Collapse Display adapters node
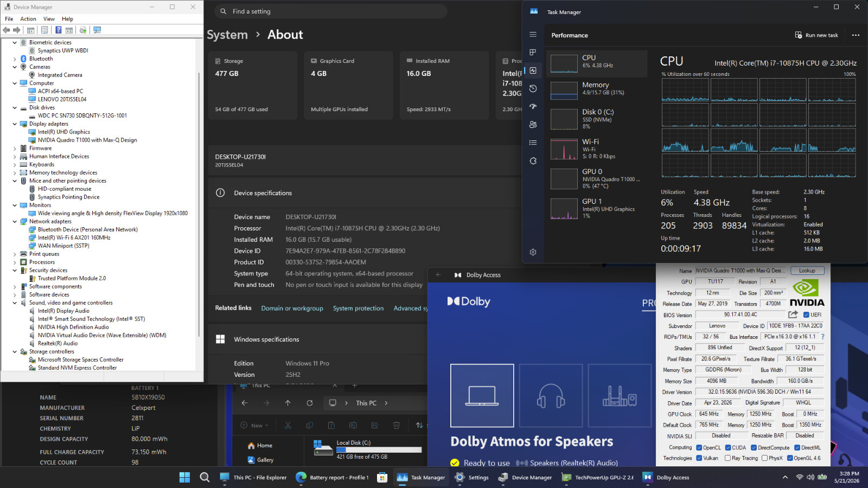Screen dimensions: 868x488 [x=15, y=124]
